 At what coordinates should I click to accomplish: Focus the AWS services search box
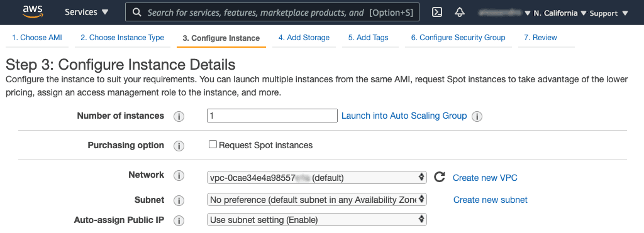272,13
